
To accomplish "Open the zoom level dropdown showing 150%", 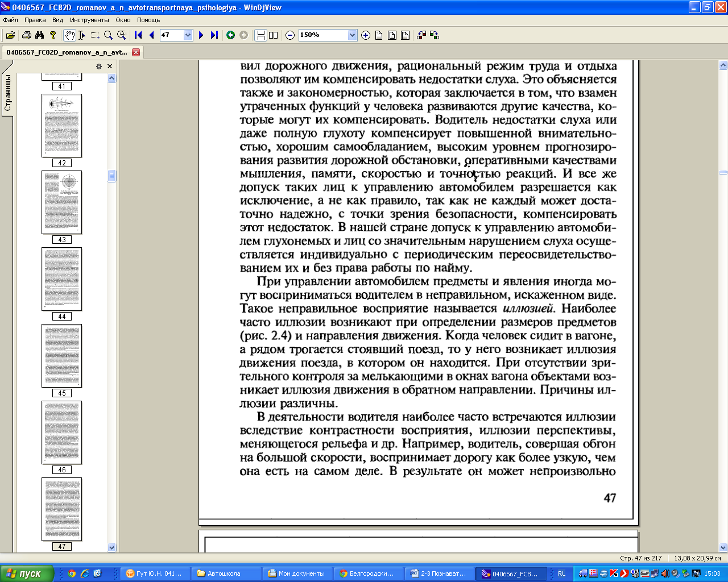I will click(x=352, y=35).
